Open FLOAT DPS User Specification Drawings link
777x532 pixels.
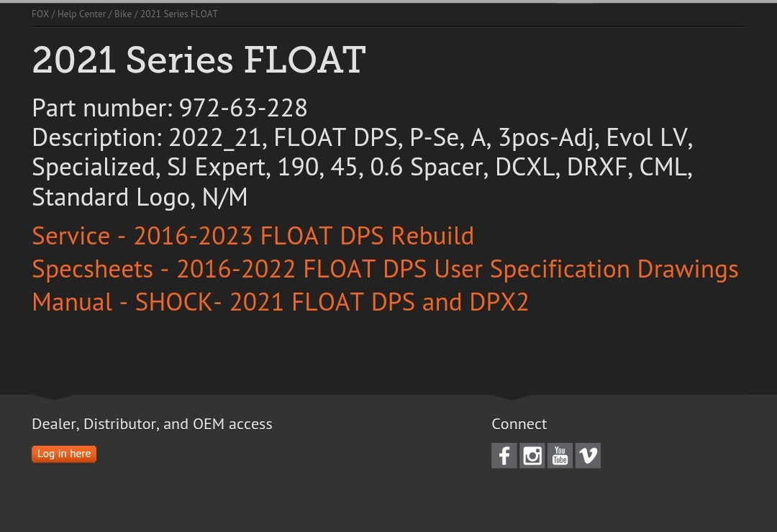click(385, 269)
